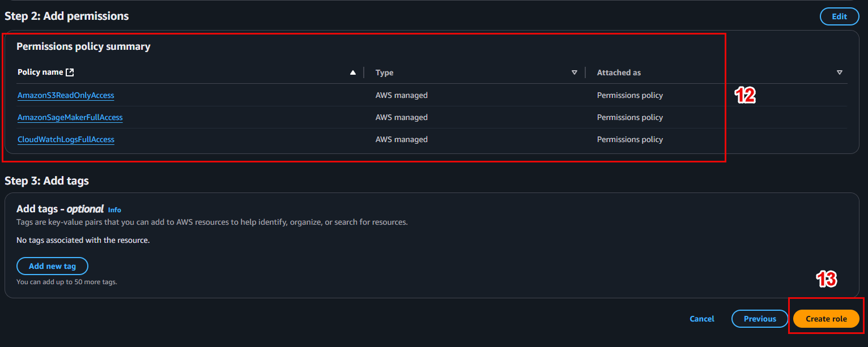Open the Info link next to Add tags
The image size is (868, 347).
tap(114, 210)
